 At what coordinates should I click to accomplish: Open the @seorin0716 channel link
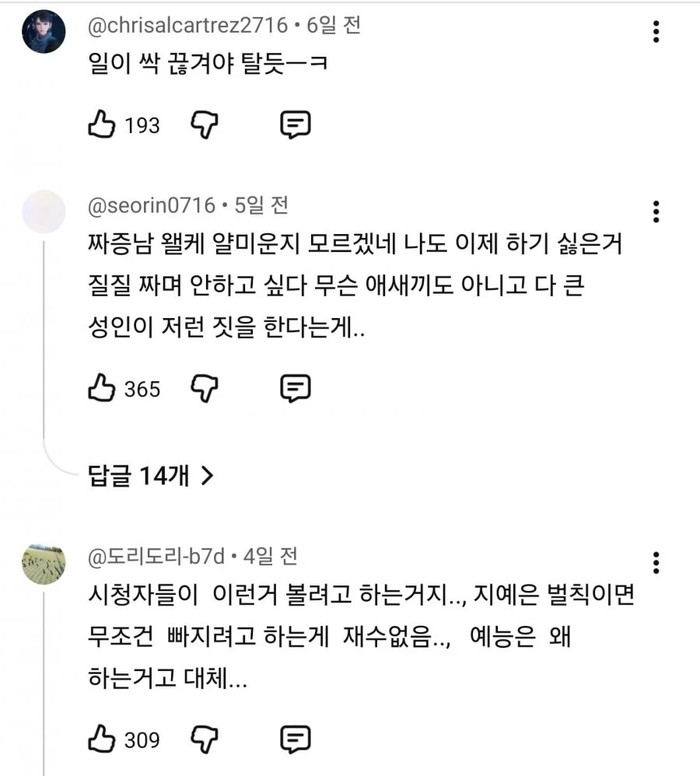tap(152, 205)
